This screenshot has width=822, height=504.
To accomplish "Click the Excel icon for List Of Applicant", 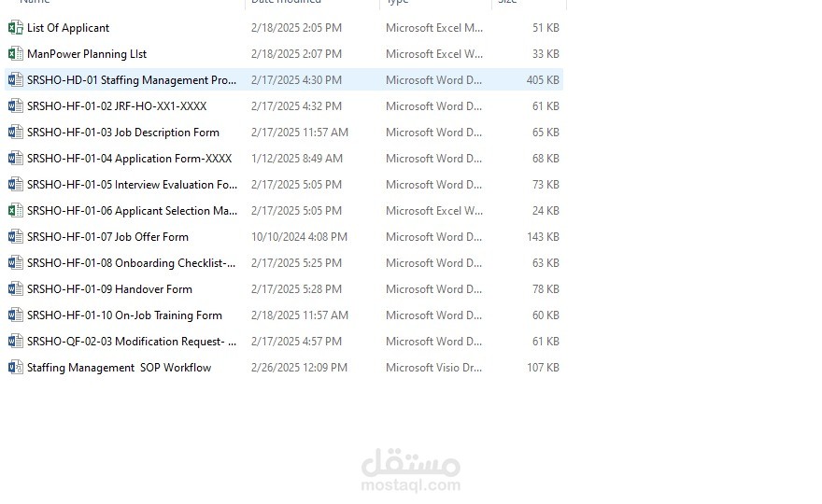I will [15, 28].
